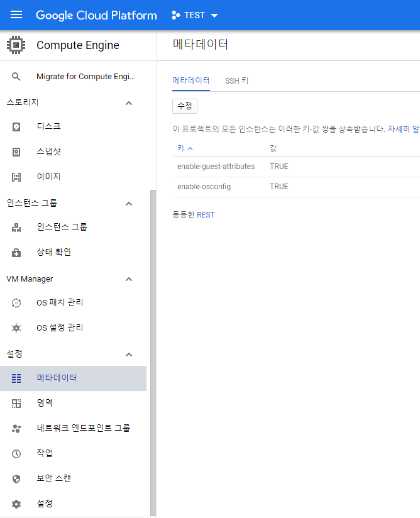The width and height of the screenshot is (420, 518).
Task: Click the 값 column header
Action: point(273,148)
